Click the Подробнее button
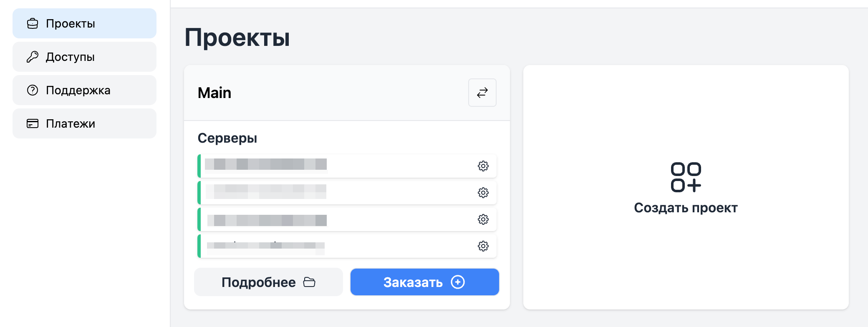The height and width of the screenshot is (327, 868). (x=268, y=282)
